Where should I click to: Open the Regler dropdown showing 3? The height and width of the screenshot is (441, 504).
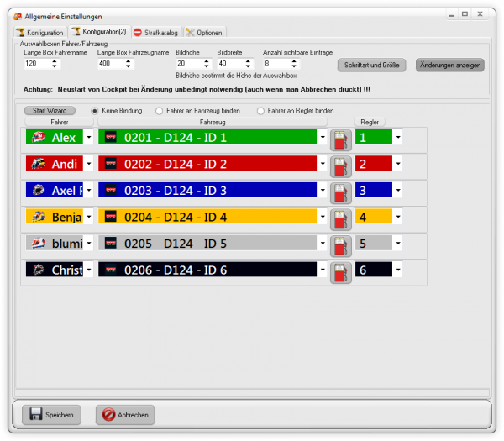pos(398,191)
